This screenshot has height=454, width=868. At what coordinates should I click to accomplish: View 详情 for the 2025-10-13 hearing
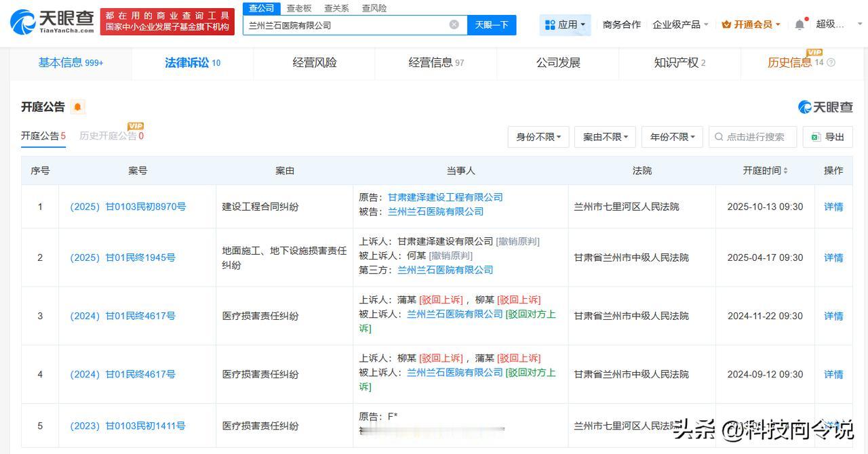tap(833, 207)
